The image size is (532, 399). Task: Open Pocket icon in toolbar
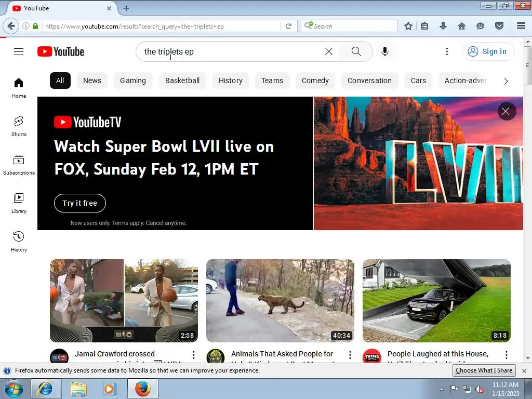point(499,26)
